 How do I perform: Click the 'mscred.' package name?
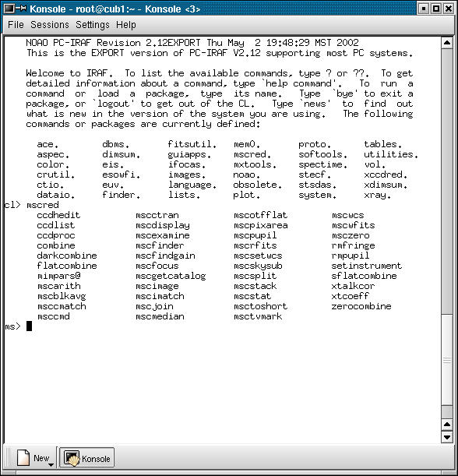coord(252,154)
